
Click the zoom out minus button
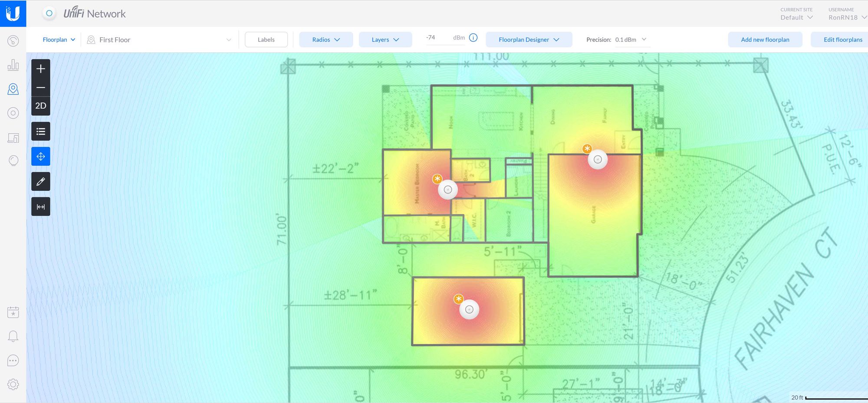pyautogui.click(x=41, y=88)
